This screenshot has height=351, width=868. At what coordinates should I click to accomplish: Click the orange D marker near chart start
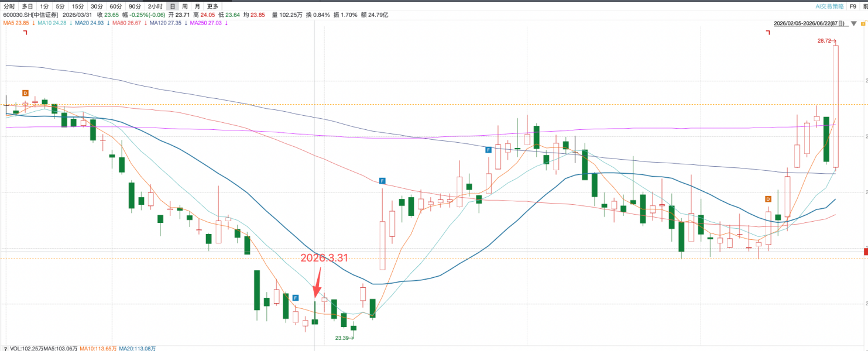pyautogui.click(x=25, y=93)
